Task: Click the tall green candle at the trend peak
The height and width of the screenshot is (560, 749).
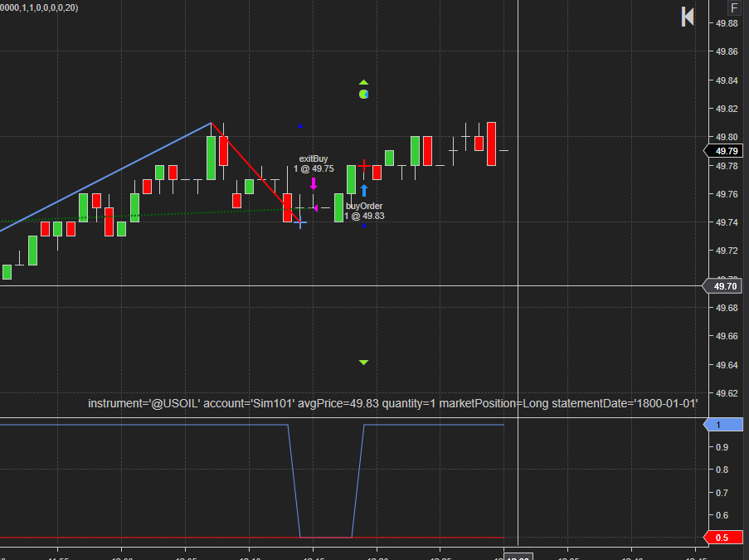Action: [x=212, y=158]
